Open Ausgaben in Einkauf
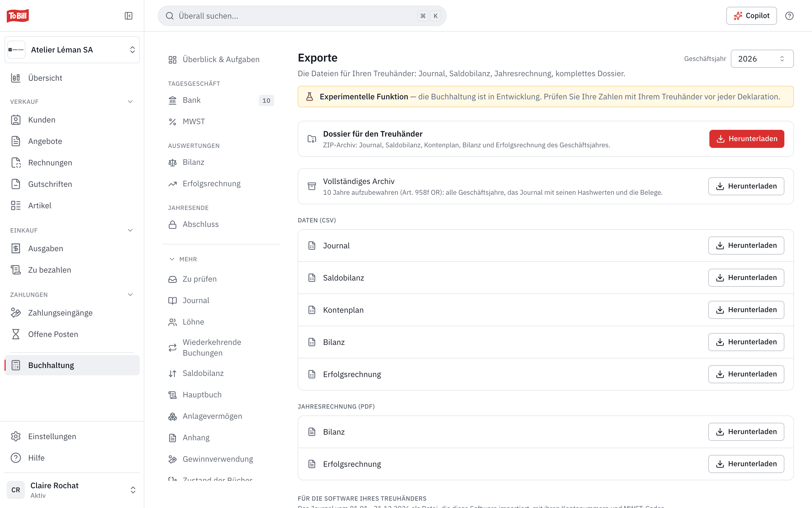 coord(72,249)
